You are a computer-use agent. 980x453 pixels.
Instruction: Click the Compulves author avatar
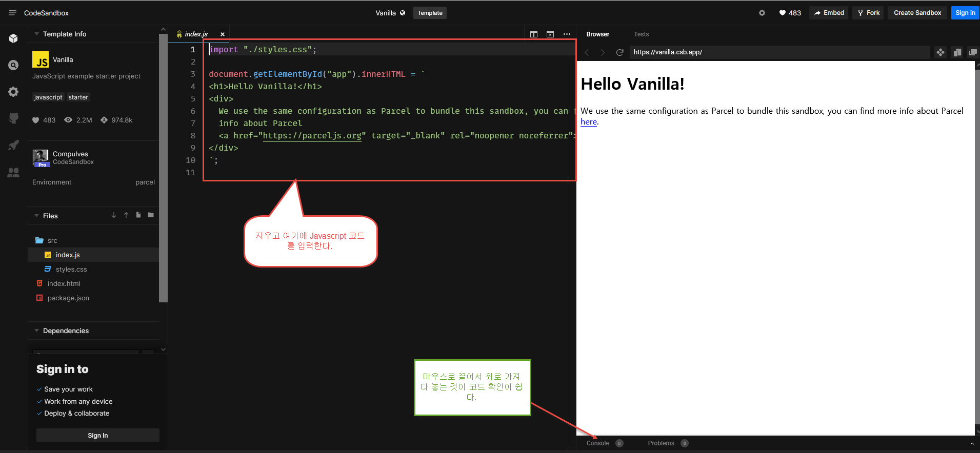41,158
